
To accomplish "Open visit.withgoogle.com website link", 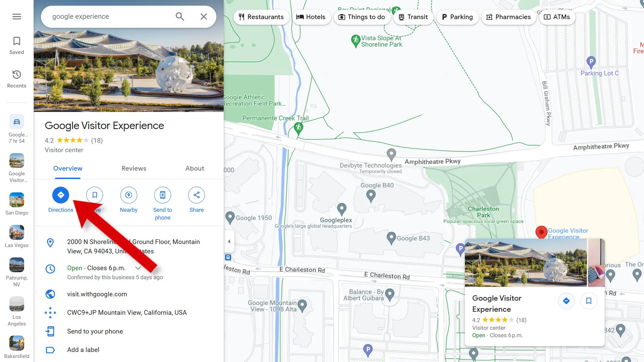I will (x=97, y=294).
